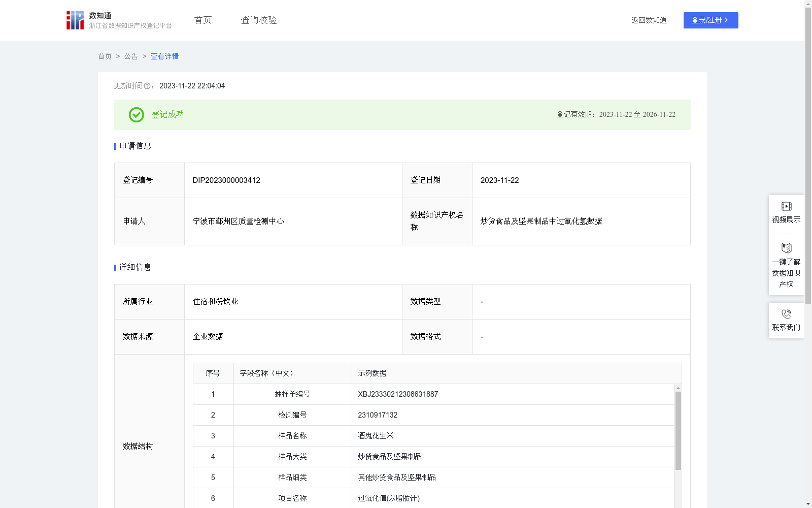
Task: Select sample value 其他炒货食品及坚果制品
Action: (x=397, y=478)
